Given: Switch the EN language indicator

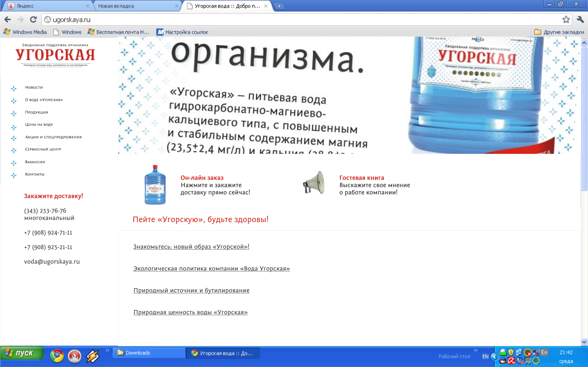Looking at the screenshot, I should pyautogui.click(x=485, y=357).
